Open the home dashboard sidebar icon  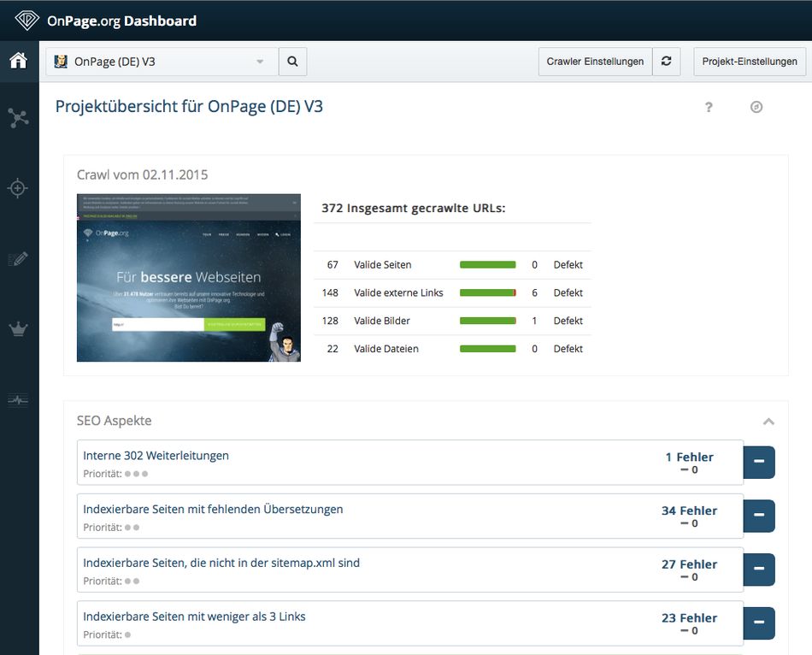(19, 61)
